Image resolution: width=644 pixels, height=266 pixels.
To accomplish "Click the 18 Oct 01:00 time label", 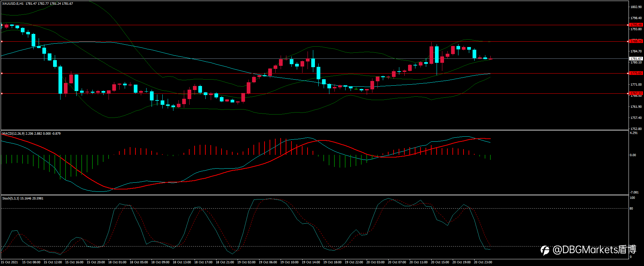I will [117, 262].
